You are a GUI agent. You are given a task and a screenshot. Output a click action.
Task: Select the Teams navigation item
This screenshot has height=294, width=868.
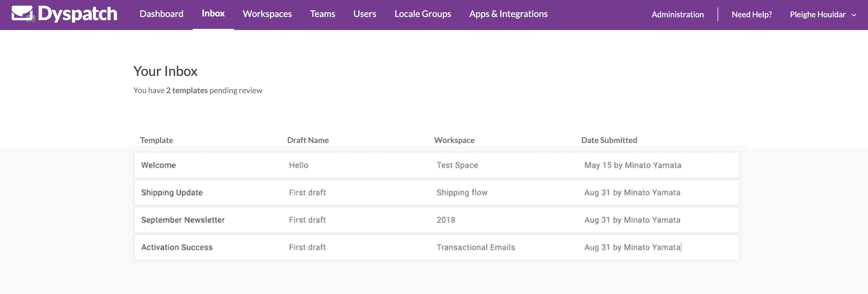322,14
